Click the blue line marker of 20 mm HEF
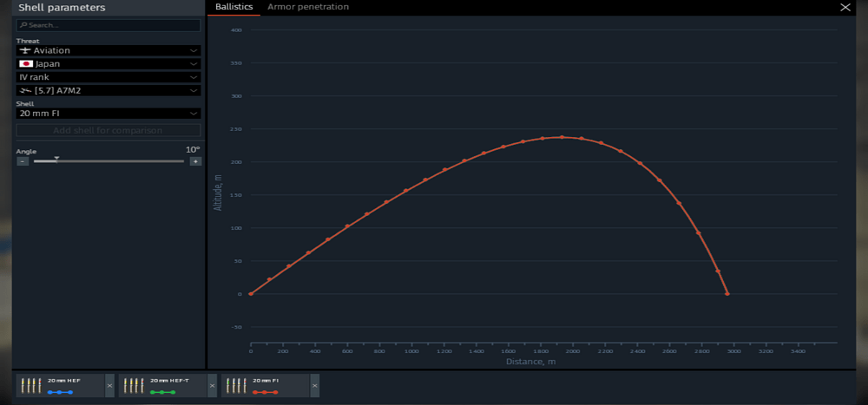This screenshot has height=405, width=868. pos(60,392)
